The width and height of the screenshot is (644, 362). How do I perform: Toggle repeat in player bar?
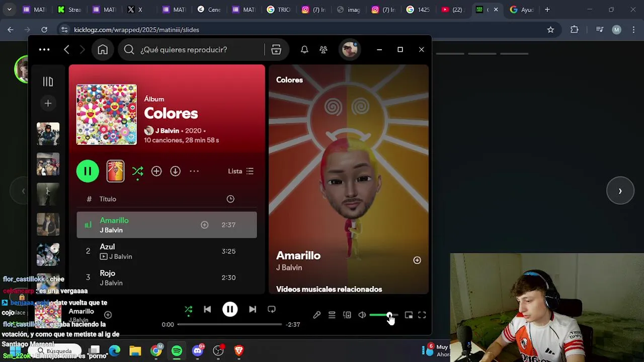(x=272, y=309)
